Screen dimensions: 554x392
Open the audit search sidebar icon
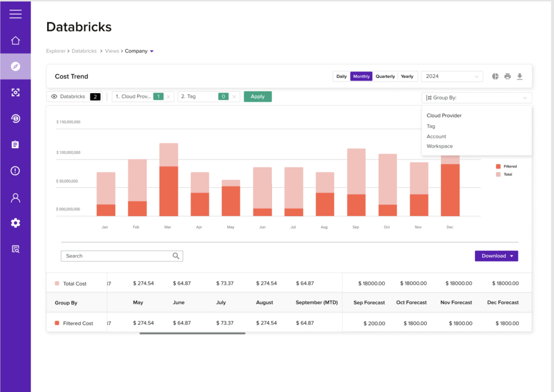(15, 249)
